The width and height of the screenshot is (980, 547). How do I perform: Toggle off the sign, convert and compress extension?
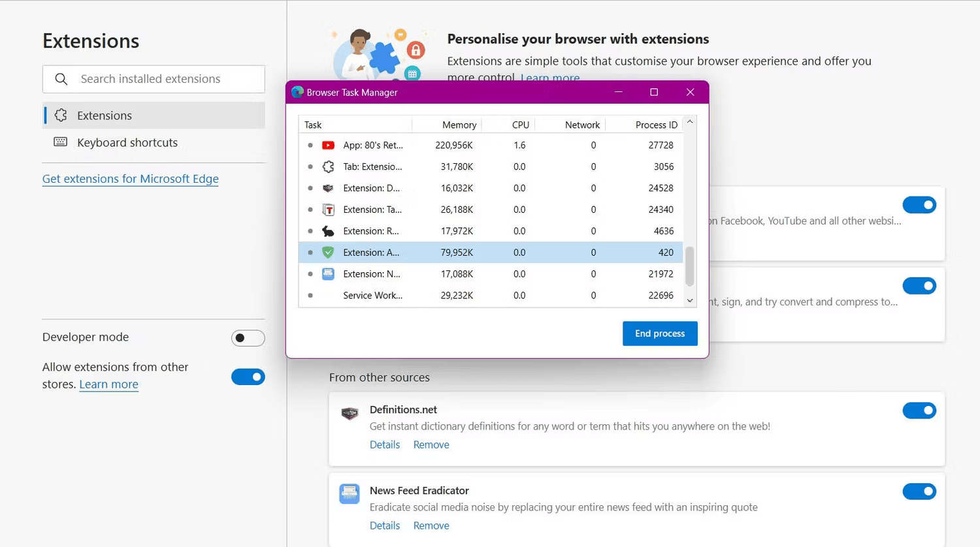click(x=919, y=286)
